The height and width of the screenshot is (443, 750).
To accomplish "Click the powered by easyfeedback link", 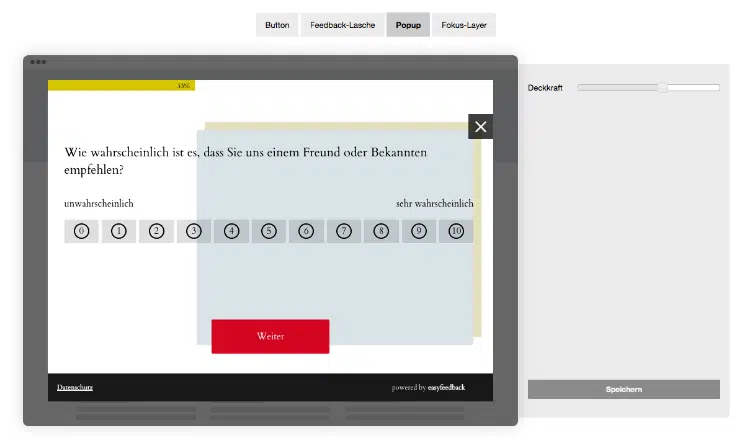I will click(x=428, y=388).
